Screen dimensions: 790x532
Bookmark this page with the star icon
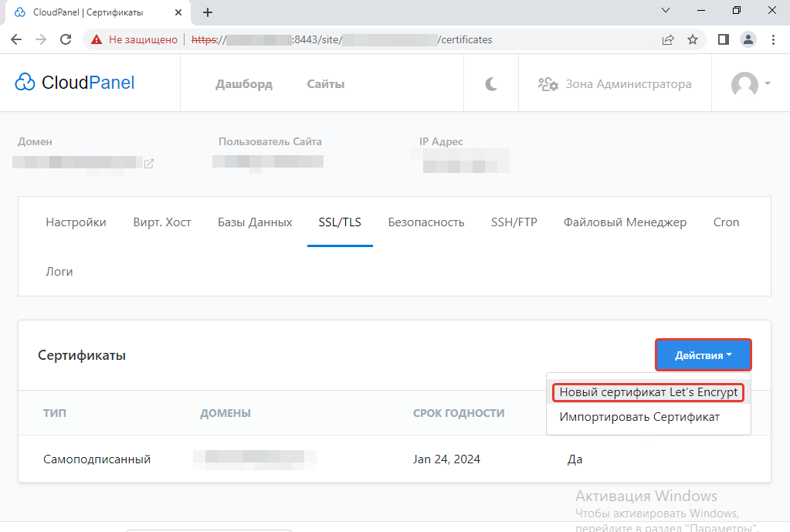point(693,39)
